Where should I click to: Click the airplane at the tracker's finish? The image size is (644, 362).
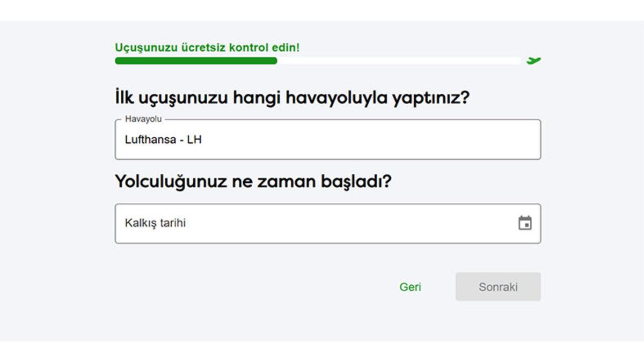coord(533,61)
